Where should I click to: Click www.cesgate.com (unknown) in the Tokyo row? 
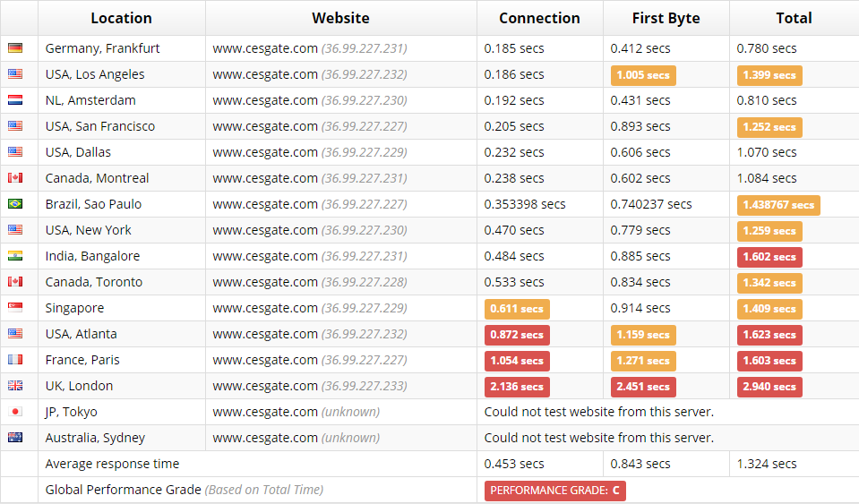[x=296, y=412]
